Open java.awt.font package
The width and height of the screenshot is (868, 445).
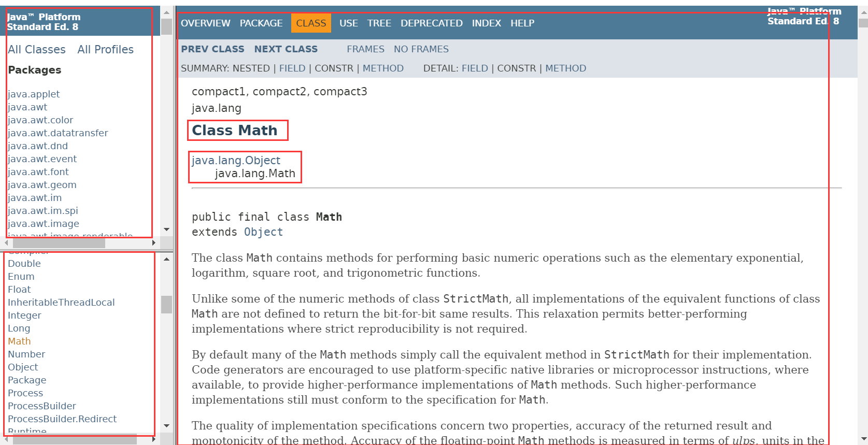38,172
